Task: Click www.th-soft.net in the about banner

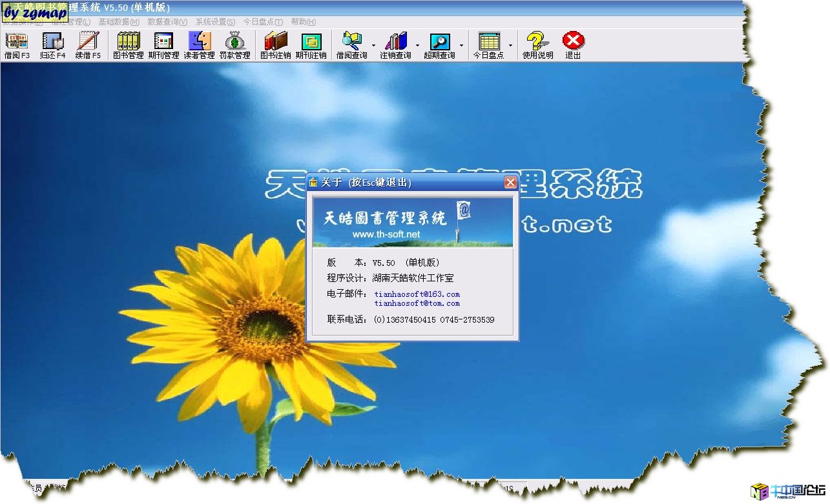Action: point(386,234)
